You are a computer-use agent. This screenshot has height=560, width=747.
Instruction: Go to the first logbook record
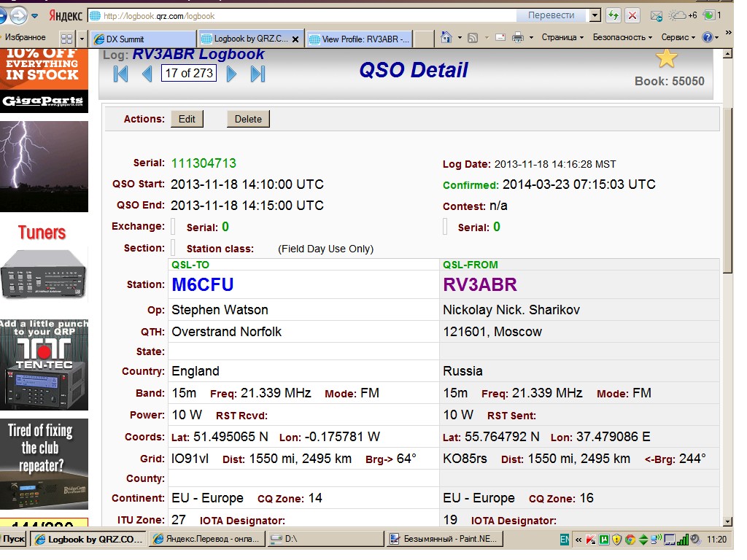point(121,74)
